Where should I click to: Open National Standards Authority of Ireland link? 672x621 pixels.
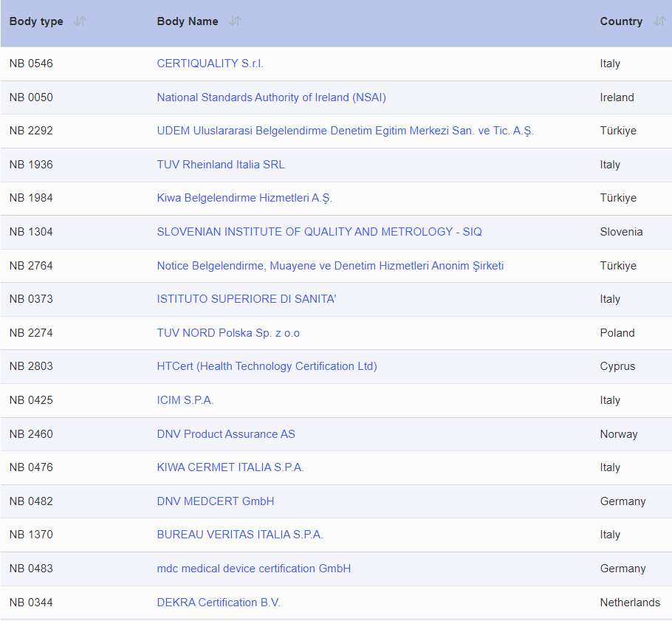pyautogui.click(x=271, y=97)
